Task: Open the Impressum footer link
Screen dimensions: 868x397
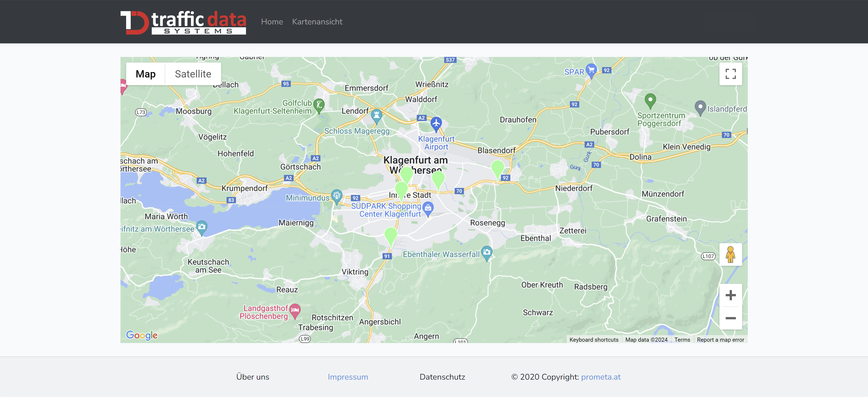Action: [348, 377]
